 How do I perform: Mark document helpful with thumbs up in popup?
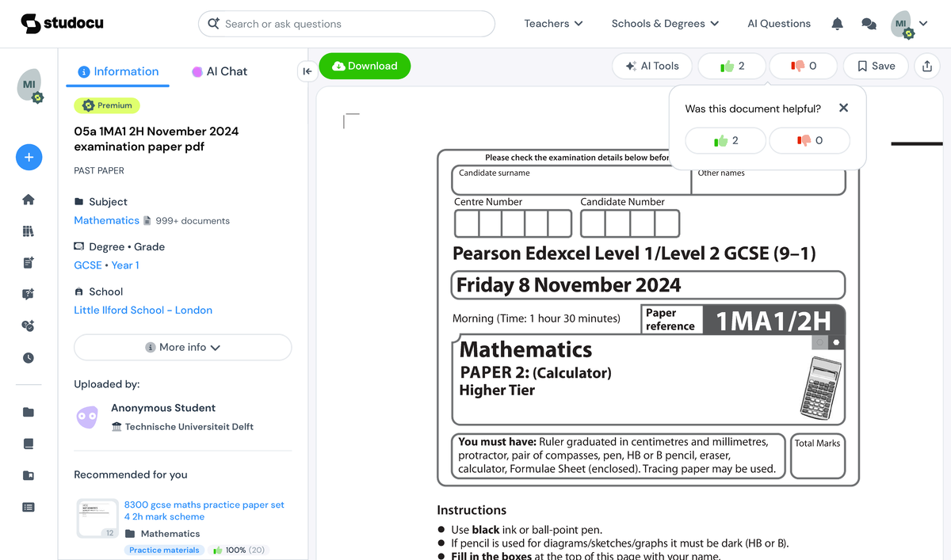point(724,140)
